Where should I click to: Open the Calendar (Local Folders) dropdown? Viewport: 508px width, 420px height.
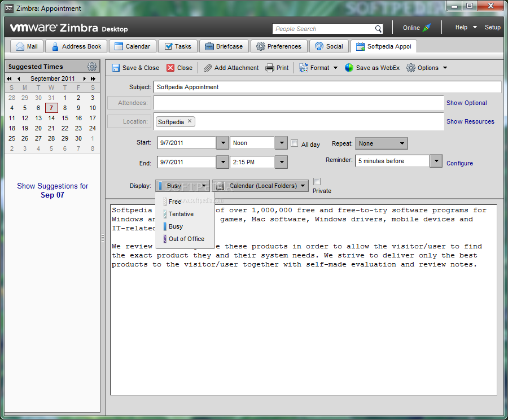tap(260, 186)
